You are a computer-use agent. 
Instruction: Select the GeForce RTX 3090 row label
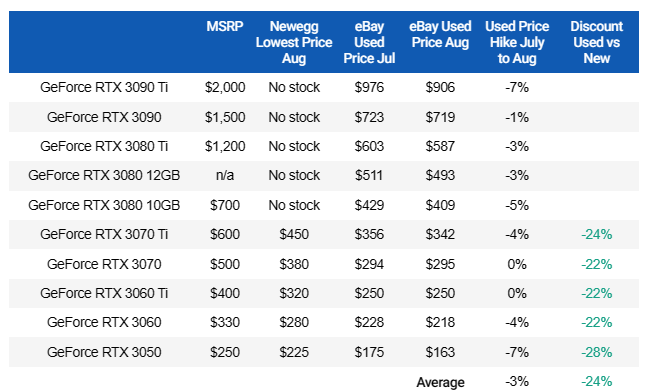tap(104, 117)
